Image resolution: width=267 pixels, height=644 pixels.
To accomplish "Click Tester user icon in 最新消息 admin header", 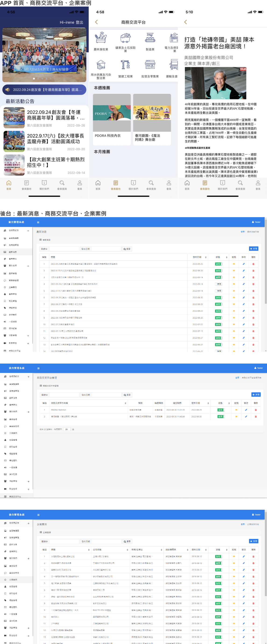I will [253, 222].
